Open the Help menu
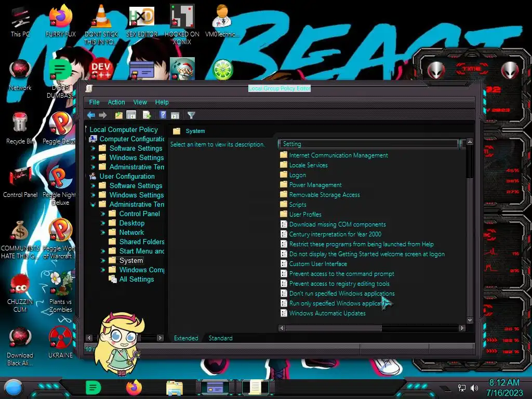The height and width of the screenshot is (399, 532). tap(162, 102)
